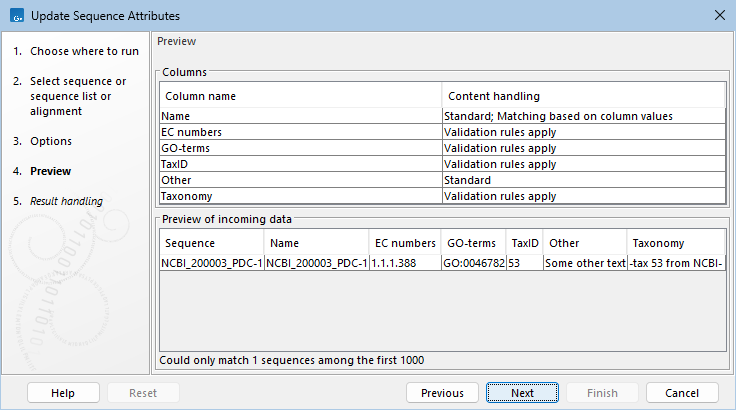This screenshot has height=410, width=736.
Task: Click 'Could only match 1 sequences' status message
Action: 291,360
